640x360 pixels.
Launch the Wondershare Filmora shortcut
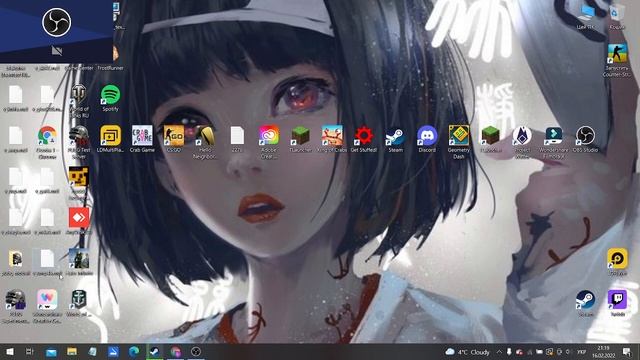click(x=553, y=136)
